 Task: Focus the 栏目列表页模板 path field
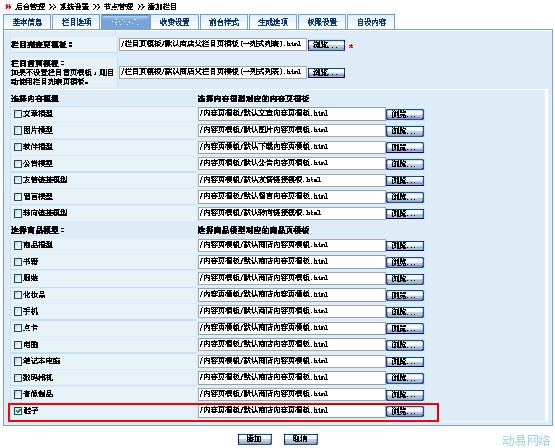212,44
